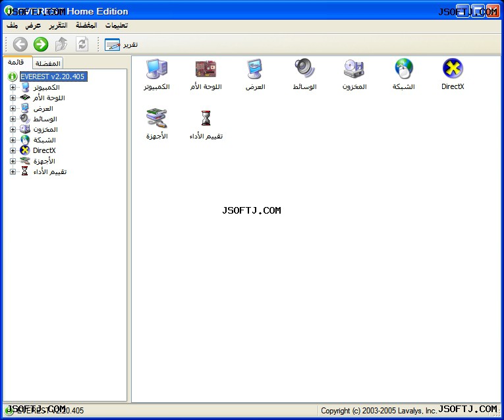Select the DirectX X icon in tree
This screenshot has height=420, width=504.
pos(25,150)
